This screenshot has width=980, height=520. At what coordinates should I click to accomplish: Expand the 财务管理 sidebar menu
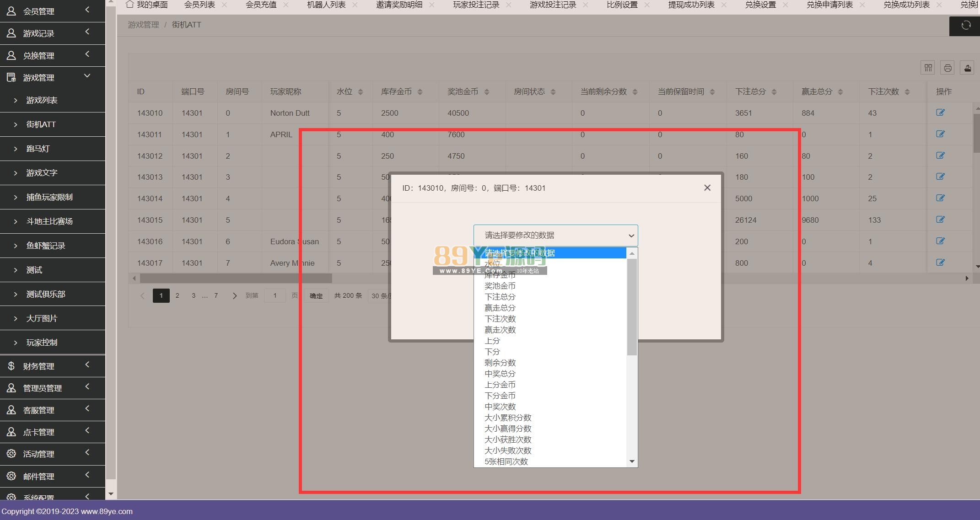[x=53, y=366]
